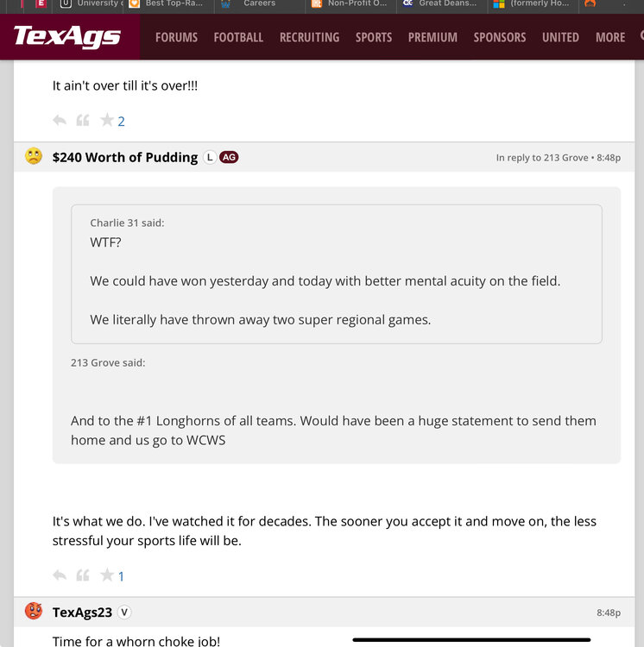Switch to the Careers browser tab
Viewport: 644px width, 647px height.
[x=259, y=3]
